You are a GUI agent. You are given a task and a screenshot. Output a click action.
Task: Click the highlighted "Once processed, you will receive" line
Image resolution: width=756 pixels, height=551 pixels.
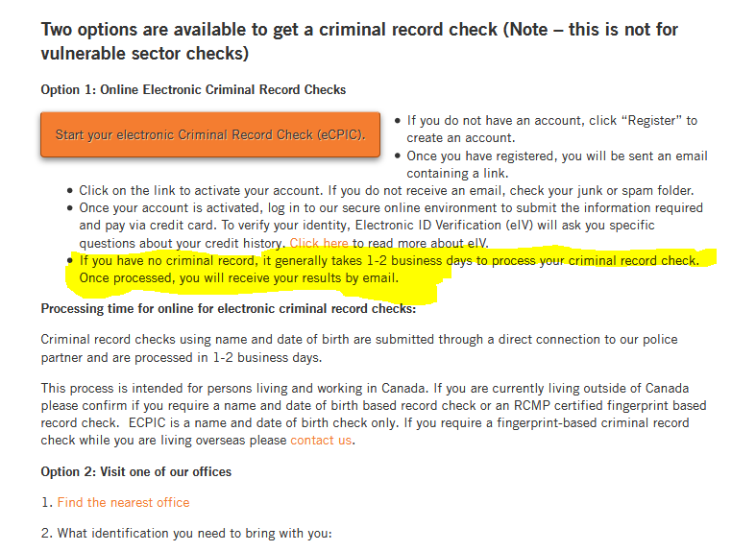coord(238,278)
